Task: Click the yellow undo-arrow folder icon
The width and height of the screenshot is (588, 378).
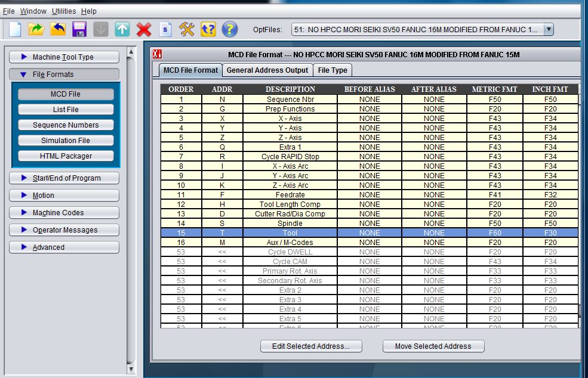Action: pos(58,29)
